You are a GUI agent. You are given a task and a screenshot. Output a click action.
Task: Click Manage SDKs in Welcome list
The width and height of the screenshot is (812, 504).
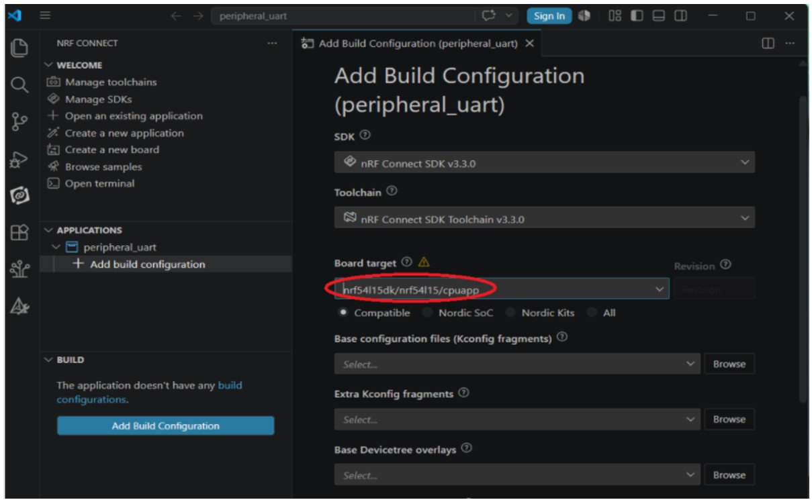(99, 99)
